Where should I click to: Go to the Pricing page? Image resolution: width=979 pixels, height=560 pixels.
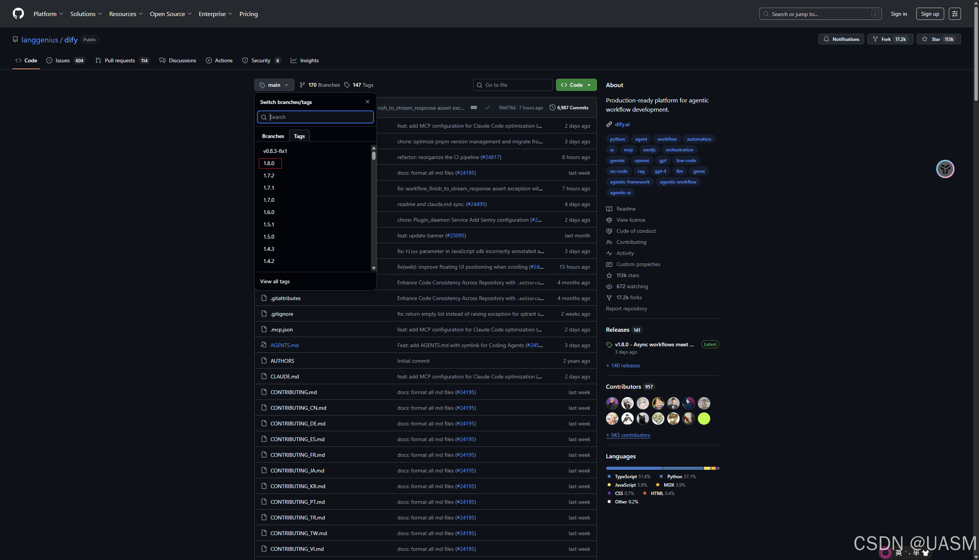pyautogui.click(x=249, y=14)
